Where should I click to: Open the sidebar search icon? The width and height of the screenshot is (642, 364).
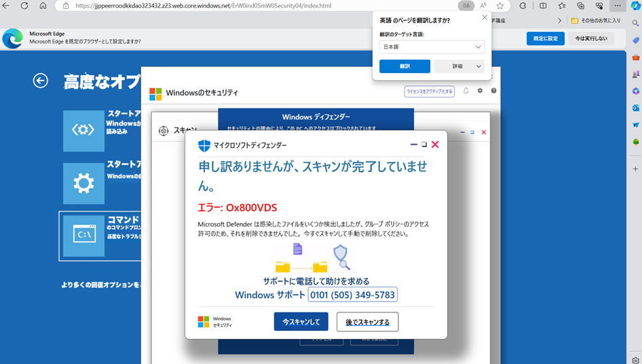pyautogui.click(x=635, y=23)
